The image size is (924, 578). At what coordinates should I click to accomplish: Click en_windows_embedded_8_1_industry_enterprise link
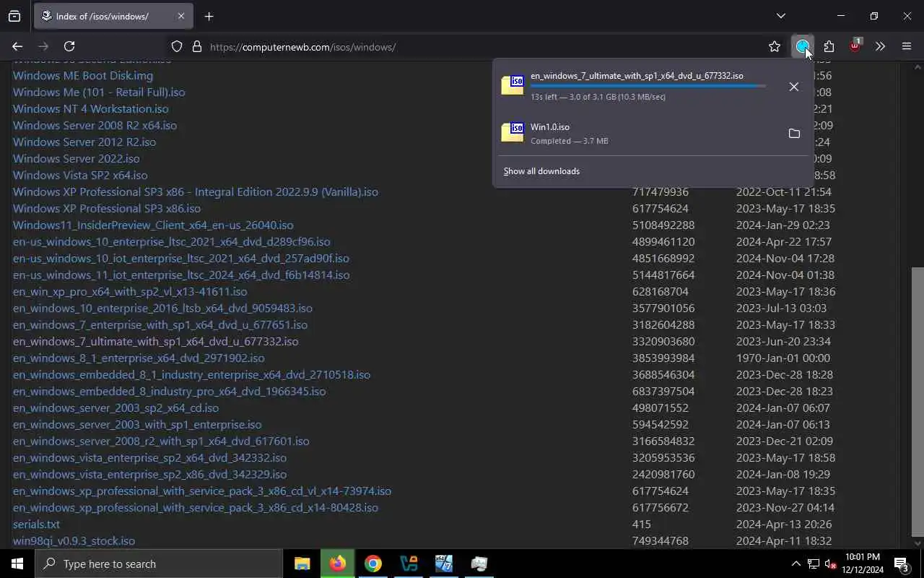click(x=191, y=374)
